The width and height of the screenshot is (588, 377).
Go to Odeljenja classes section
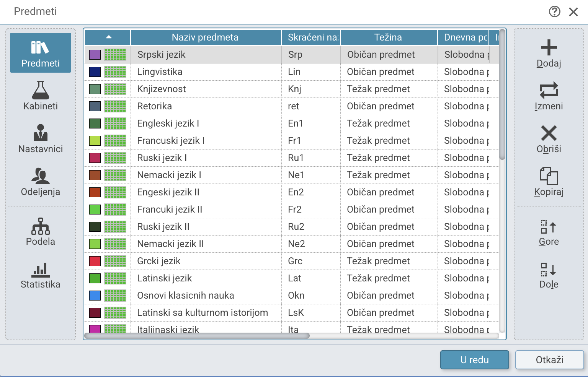coord(41,181)
